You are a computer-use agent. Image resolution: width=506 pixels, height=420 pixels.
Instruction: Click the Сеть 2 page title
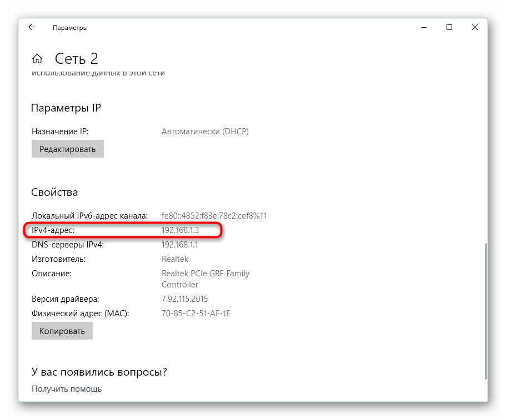click(76, 59)
